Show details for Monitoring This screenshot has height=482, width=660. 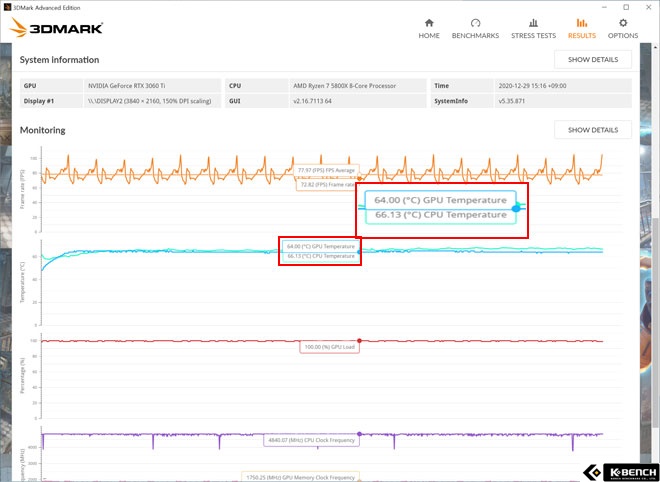point(593,130)
